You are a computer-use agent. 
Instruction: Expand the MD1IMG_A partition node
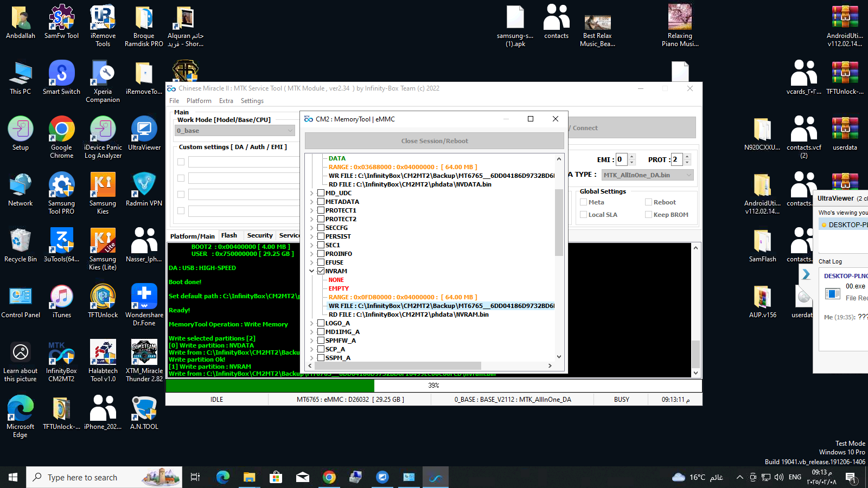pos(312,332)
